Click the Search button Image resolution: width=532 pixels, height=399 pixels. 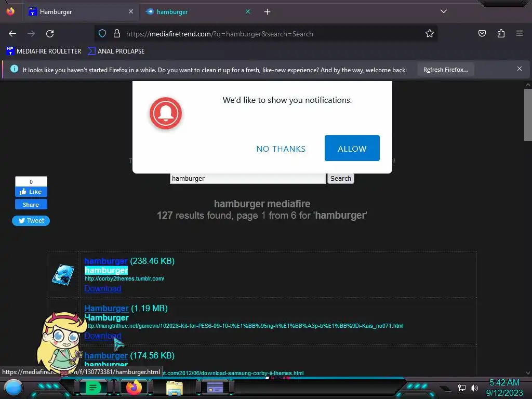(x=341, y=179)
